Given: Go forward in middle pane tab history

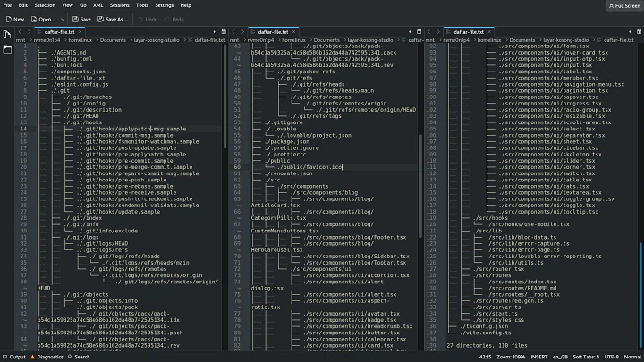Looking at the screenshot, I should click(x=242, y=31).
